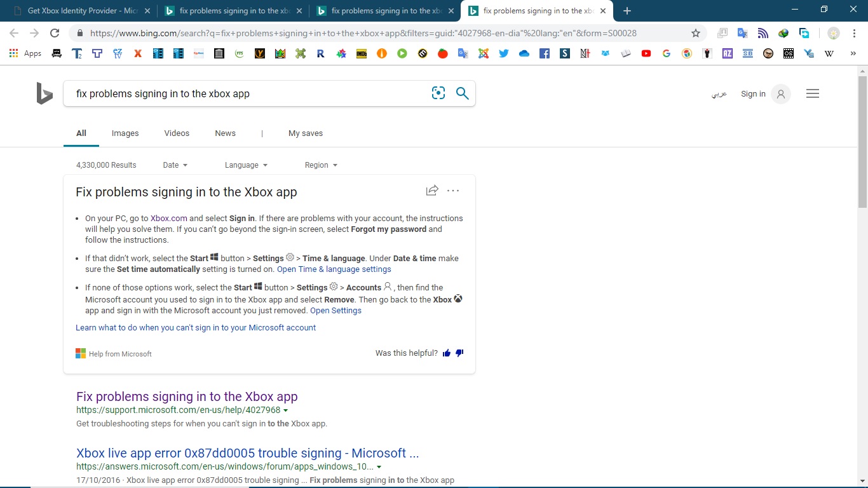Image resolution: width=868 pixels, height=488 pixels.
Task: Click the Sign in profile avatar icon
Action: [781, 94]
